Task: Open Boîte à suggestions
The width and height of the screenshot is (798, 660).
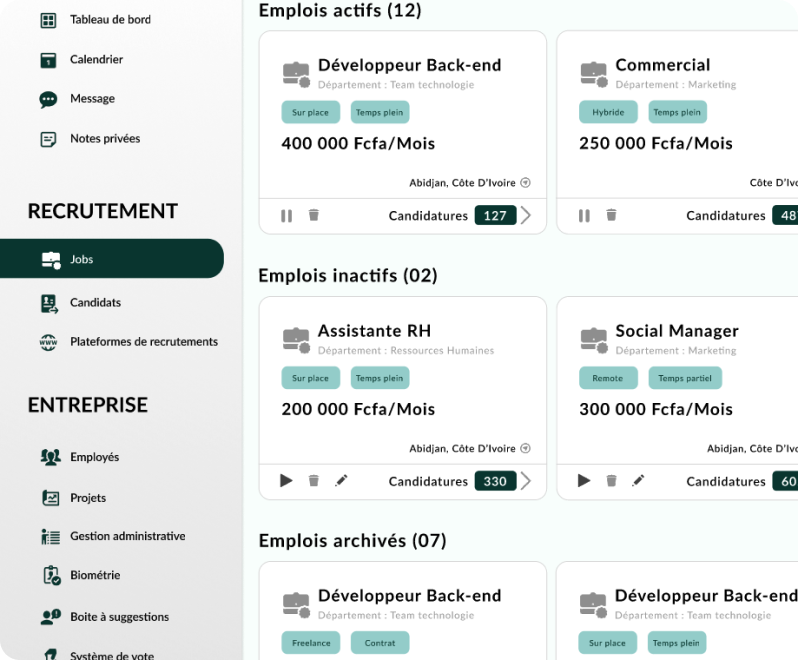Action: pos(119,617)
